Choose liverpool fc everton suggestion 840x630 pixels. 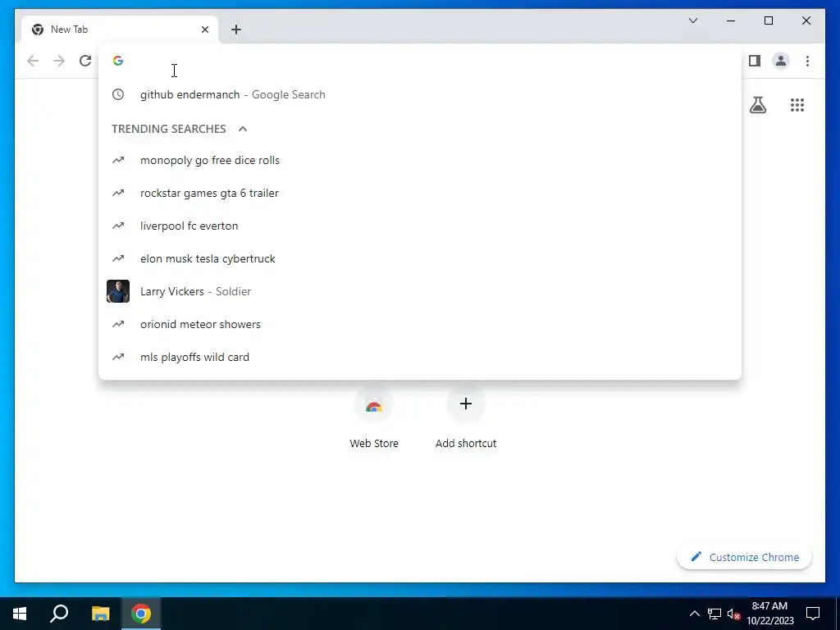(x=420, y=226)
